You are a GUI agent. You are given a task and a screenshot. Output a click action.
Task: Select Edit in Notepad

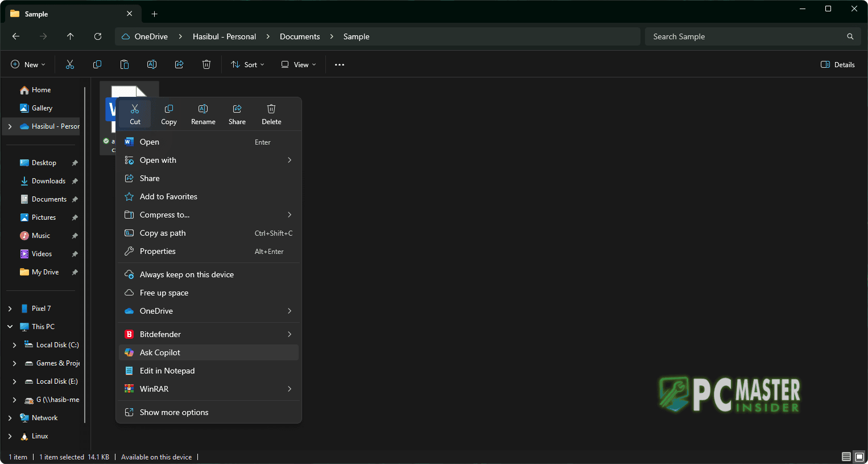click(x=209, y=371)
